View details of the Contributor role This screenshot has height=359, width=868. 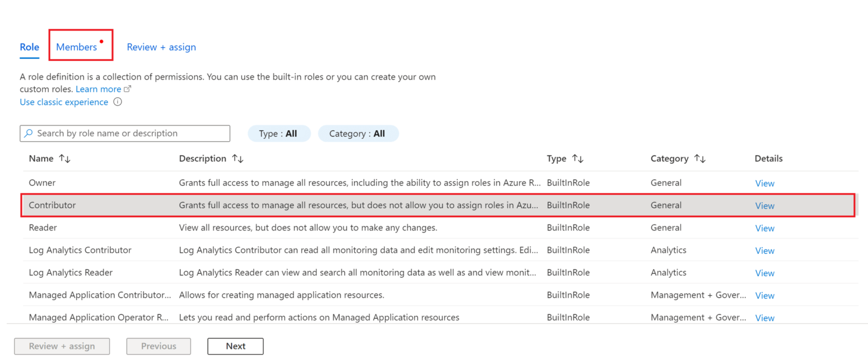coord(765,205)
